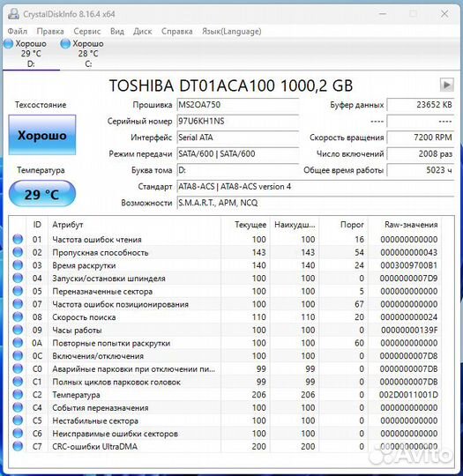The height and width of the screenshot is (476, 463).
Task: Click status orb for attribute C6
Action: click(18, 434)
